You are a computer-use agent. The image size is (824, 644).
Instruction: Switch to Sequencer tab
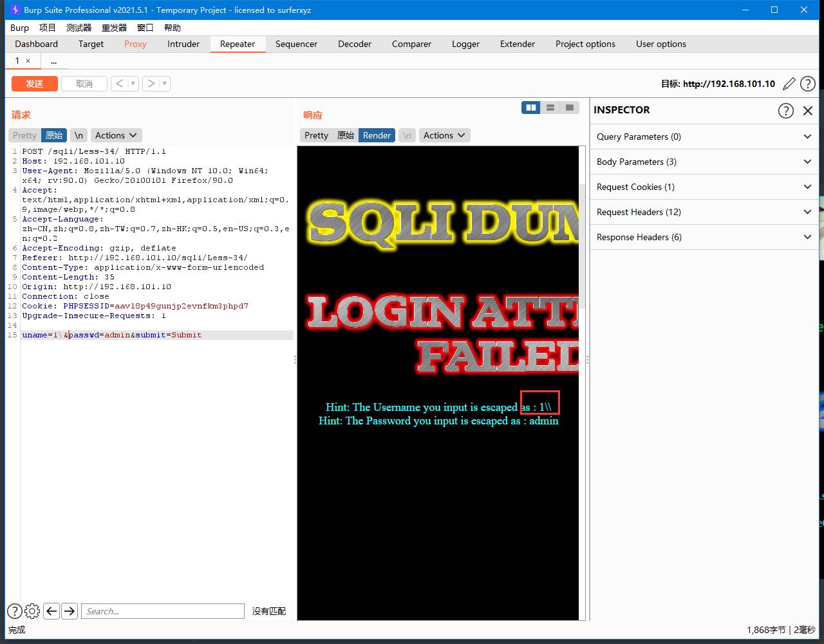point(296,44)
